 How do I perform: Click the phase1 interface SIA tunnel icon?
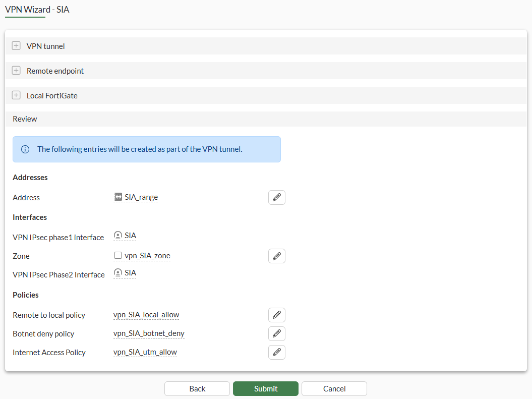pyautogui.click(x=117, y=236)
